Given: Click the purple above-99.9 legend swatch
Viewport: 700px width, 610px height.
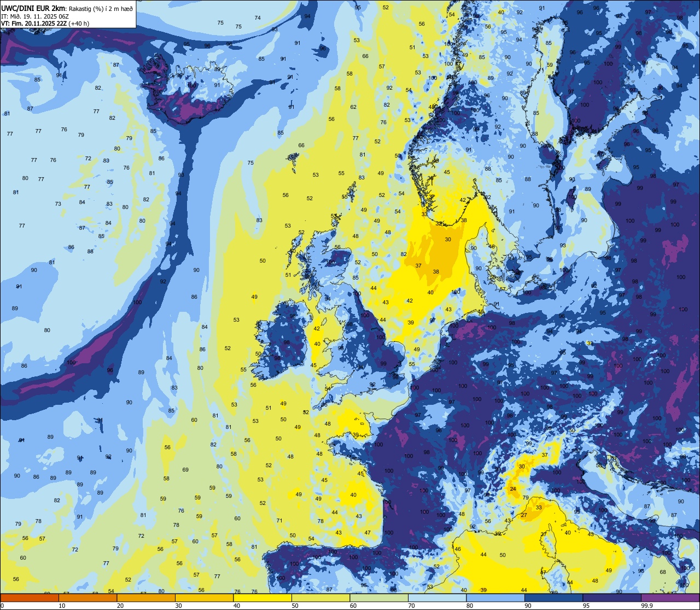Looking at the screenshot, I should coord(670,598).
